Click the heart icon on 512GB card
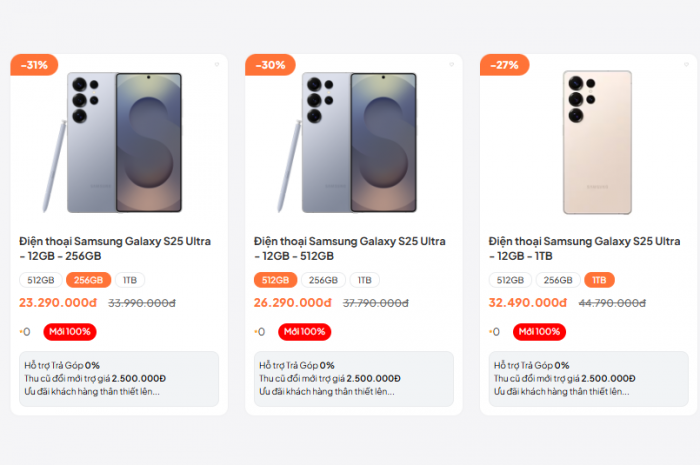The width and height of the screenshot is (700, 465). click(451, 65)
